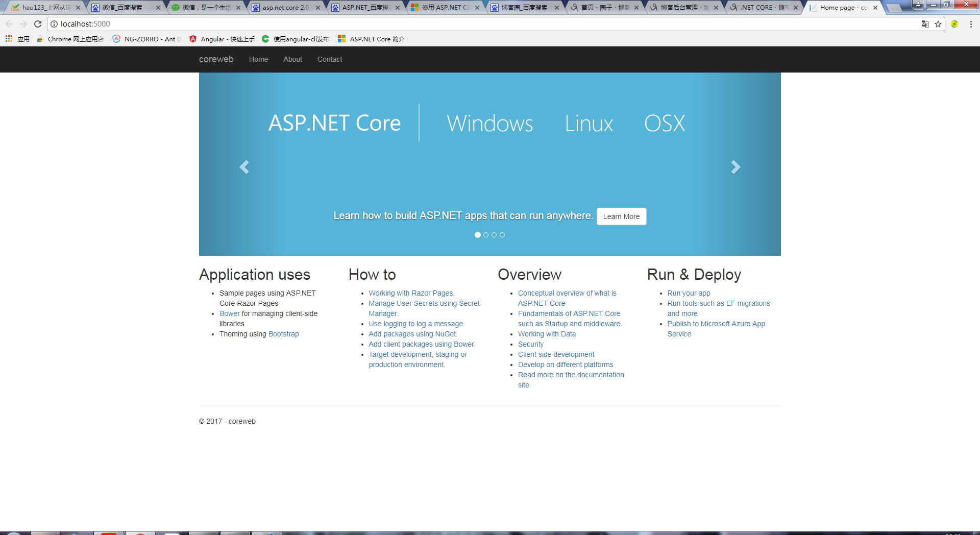
Task: Reload the page with the refresh icon
Action: coord(38,24)
